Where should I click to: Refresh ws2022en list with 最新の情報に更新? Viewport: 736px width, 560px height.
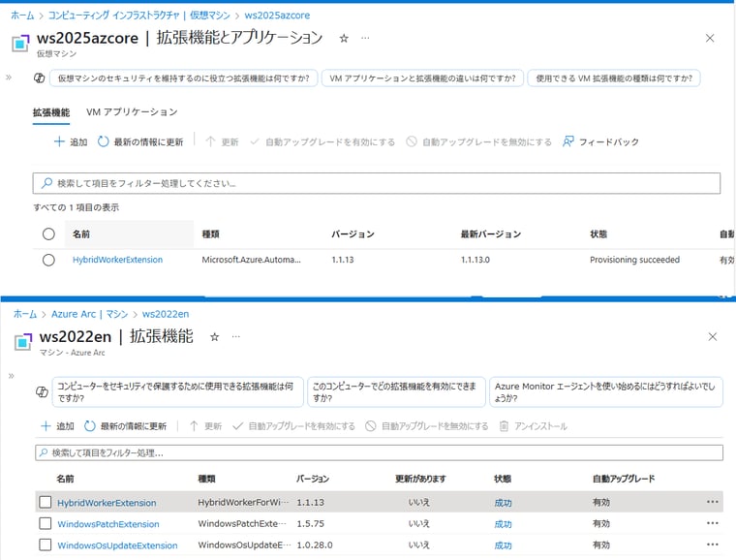coord(125,426)
